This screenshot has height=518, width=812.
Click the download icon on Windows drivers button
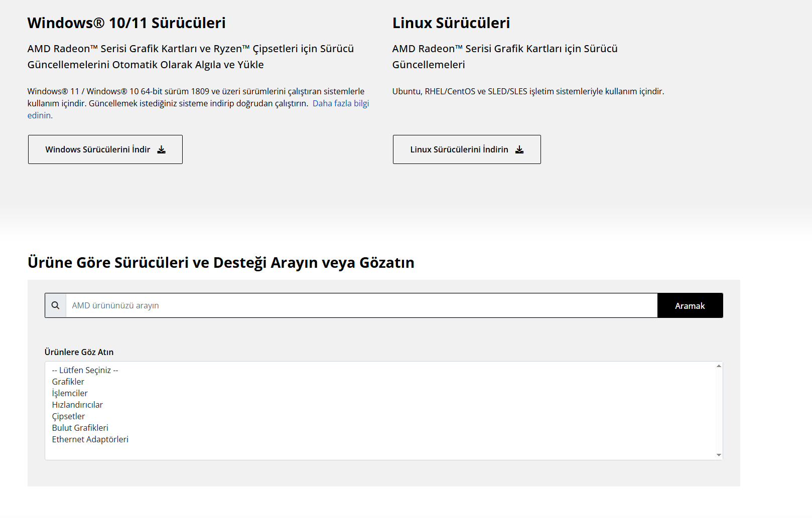click(162, 149)
